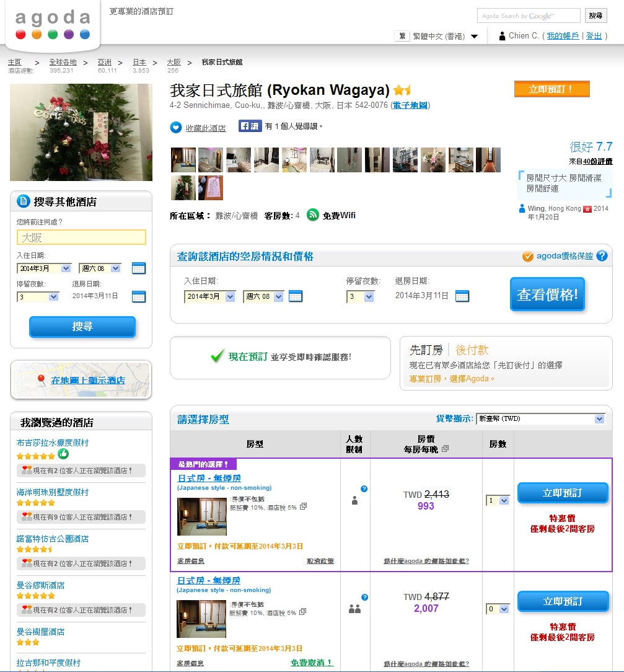Open the left sidebar check-in date calendar icon
Viewport: 624px width, 672px height.
coord(139,268)
